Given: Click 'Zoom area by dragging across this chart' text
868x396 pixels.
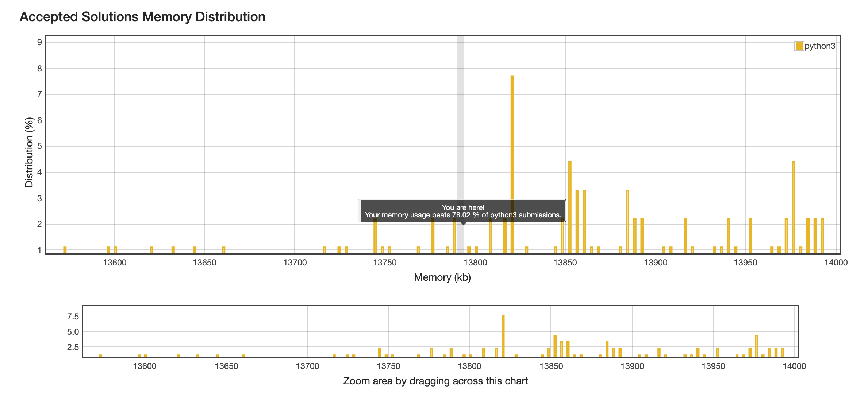Looking at the screenshot, I should pyautogui.click(x=435, y=381).
